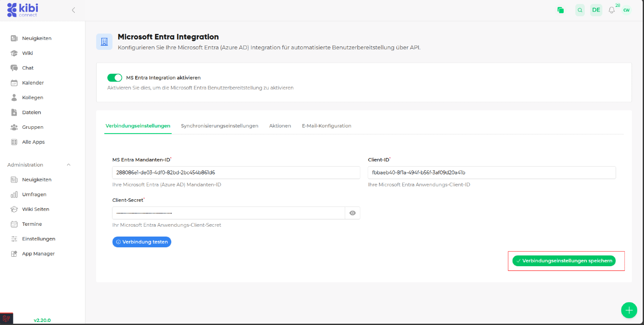This screenshot has width=644, height=325.
Task: Click the Gruppen people icon
Action: point(14,127)
